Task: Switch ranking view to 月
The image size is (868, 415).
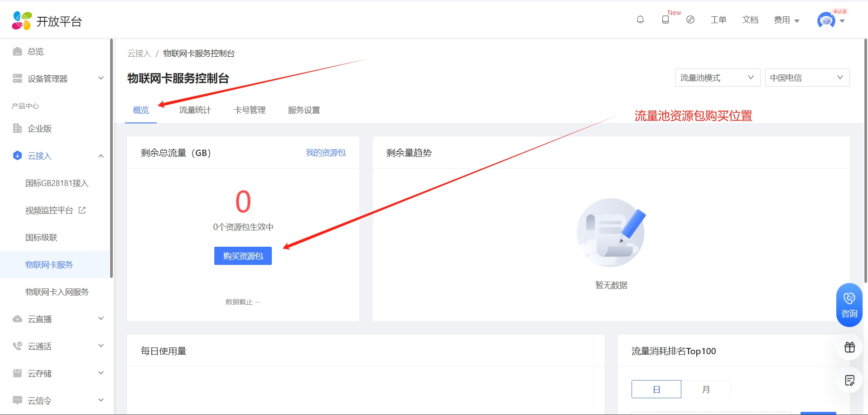Action: click(706, 389)
